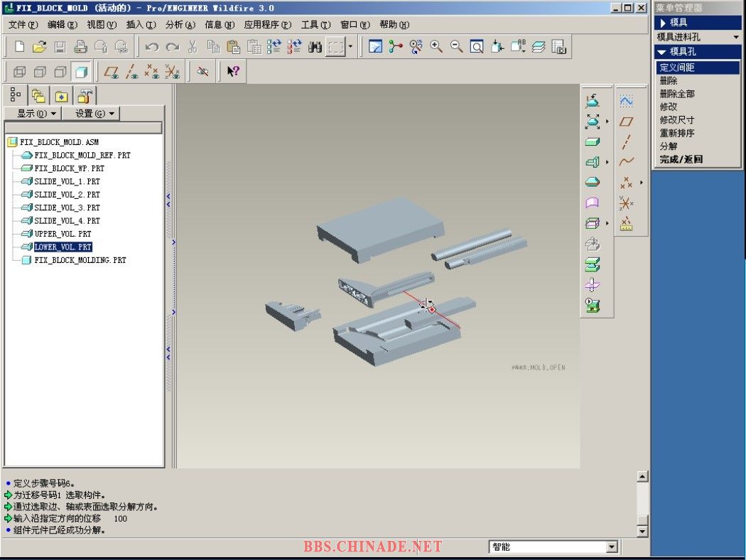Zoom out with the magnifier minus icon
Screen dimensions: 746x560
(x=457, y=47)
